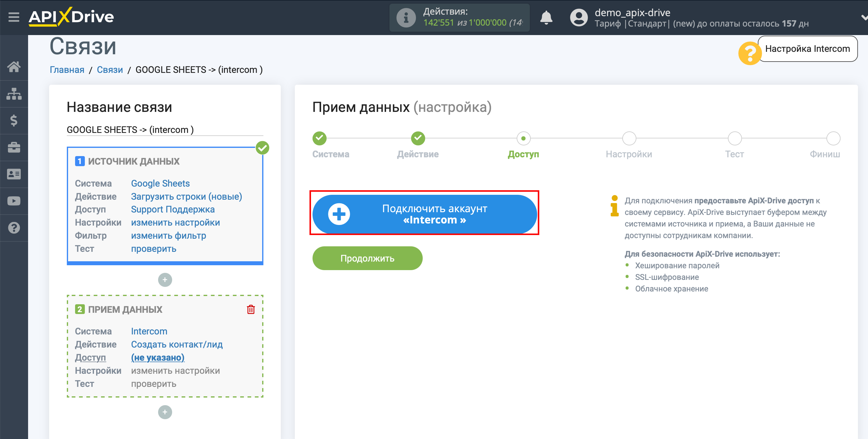Select the Доступ step

pyautogui.click(x=523, y=138)
